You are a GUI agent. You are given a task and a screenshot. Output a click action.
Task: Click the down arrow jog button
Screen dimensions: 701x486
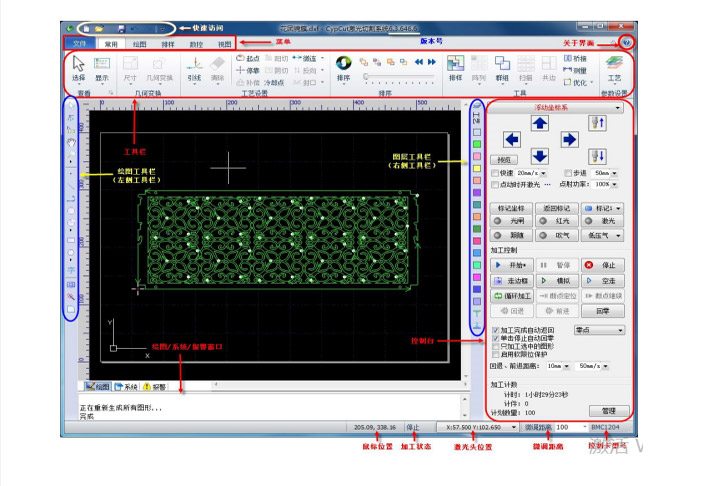click(x=539, y=155)
